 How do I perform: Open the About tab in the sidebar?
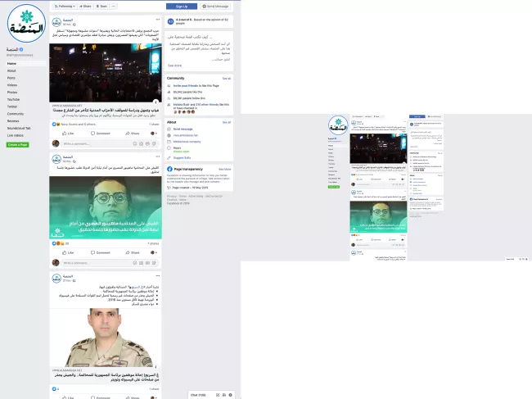11,70
